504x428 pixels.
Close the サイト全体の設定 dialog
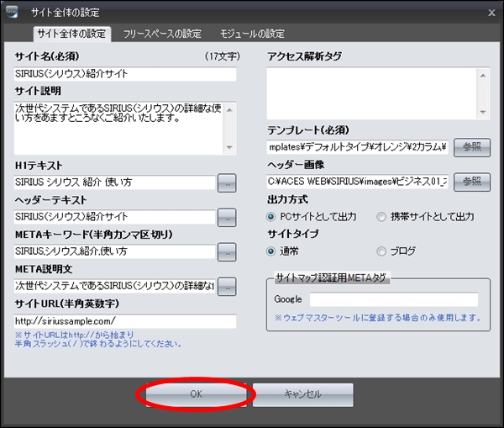pyautogui.click(x=491, y=13)
